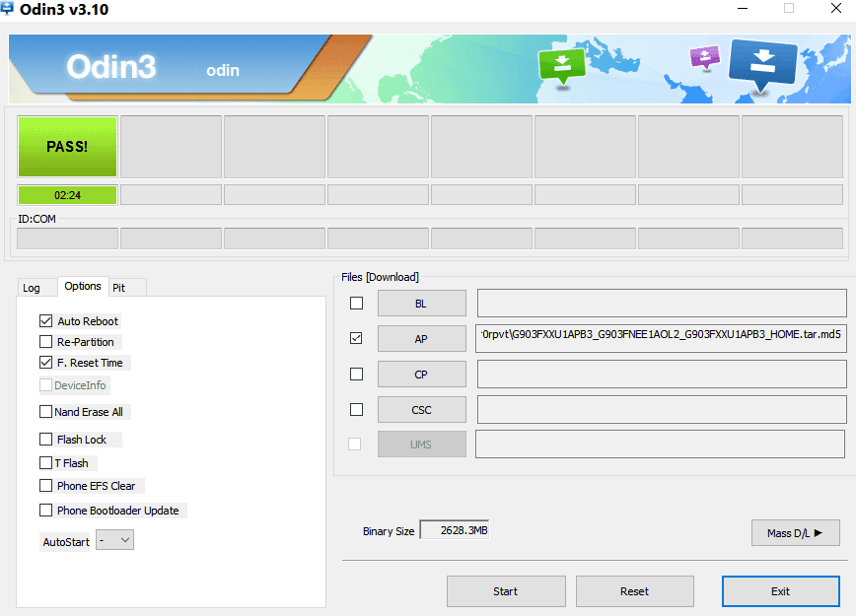Screen dimensions: 856x616
Task: Open the Pit tab
Action: [x=119, y=288]
